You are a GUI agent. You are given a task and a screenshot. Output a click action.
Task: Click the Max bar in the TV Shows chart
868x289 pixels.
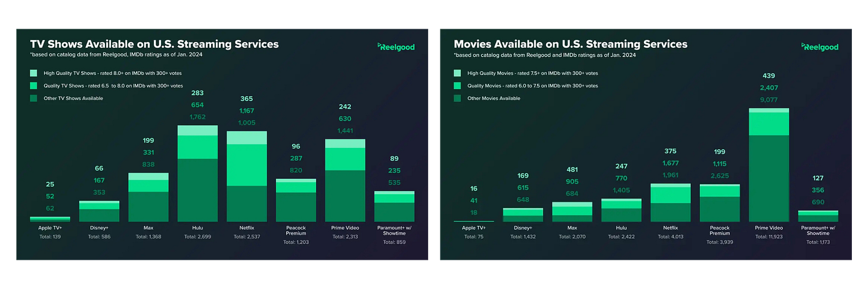[148, 197]
